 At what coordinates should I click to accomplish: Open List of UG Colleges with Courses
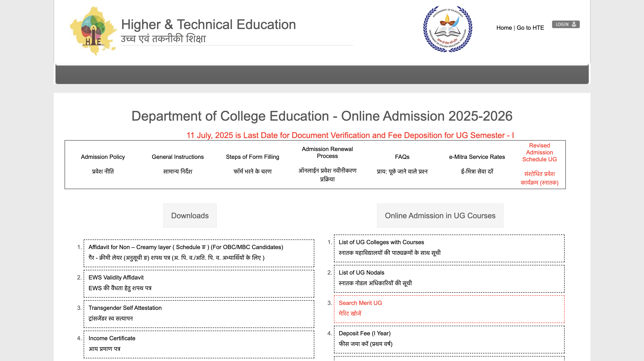click(449, 248)
